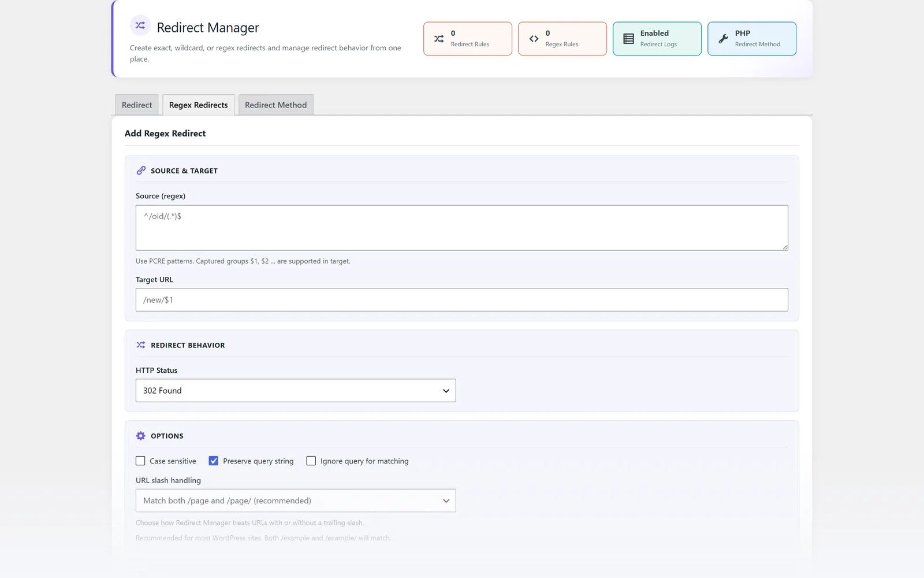Click the Preserve query string label
This screenshot has height=578, width=924.
(258, 461)
